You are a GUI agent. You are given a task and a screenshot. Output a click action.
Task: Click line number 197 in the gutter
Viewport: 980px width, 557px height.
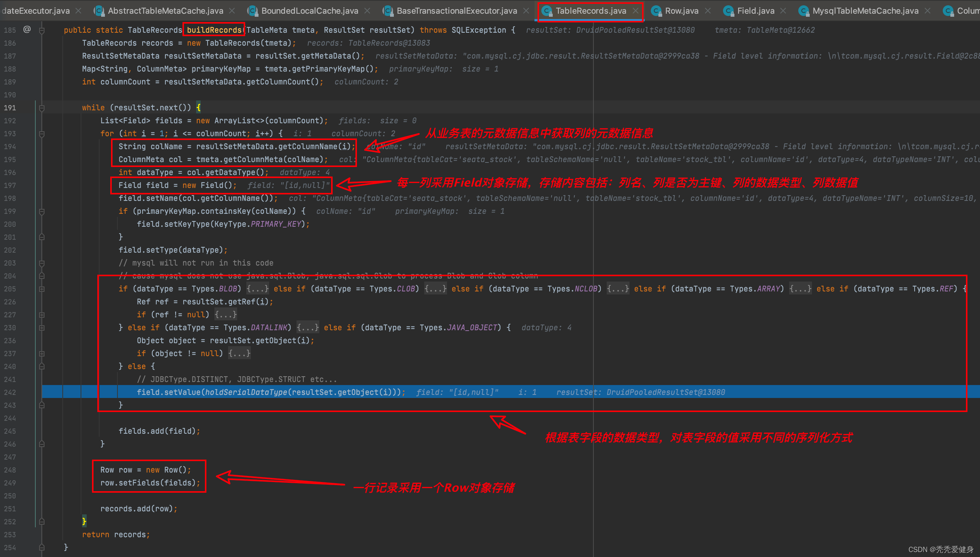[x=10, y=186]
